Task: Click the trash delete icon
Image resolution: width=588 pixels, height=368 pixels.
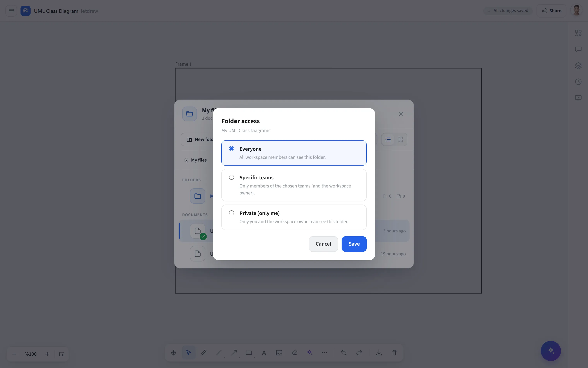Action: [394, 353]
